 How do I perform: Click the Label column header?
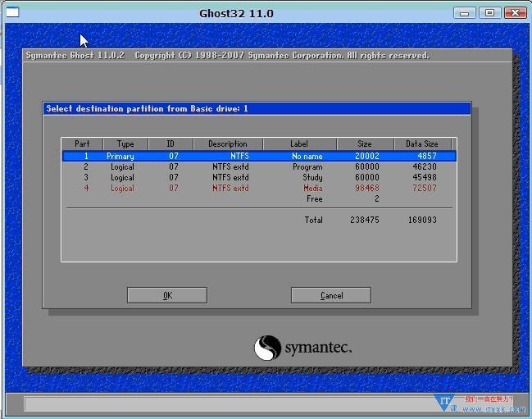point(299,143)
